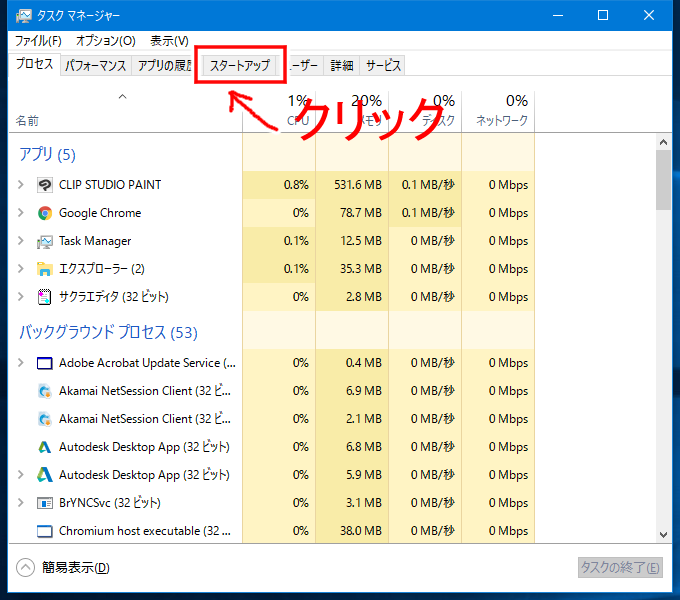Click the scrollbar down arrow
The image size is (680, 600).
pos(663,535)
